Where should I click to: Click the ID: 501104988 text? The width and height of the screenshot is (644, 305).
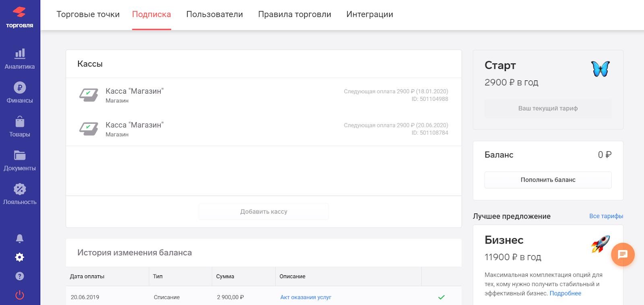pyautogui.click(x=430, y=99)
